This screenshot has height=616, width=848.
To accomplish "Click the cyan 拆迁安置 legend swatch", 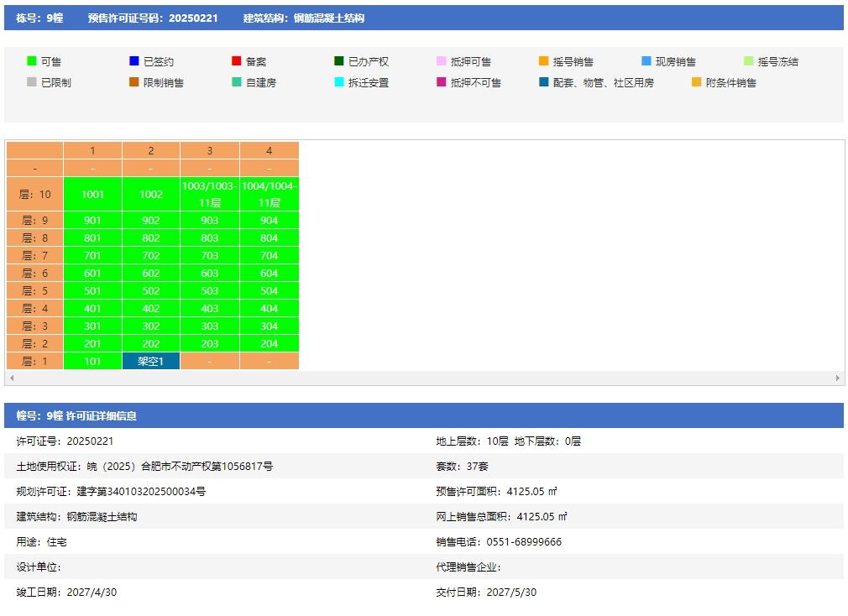I will 339,82.
